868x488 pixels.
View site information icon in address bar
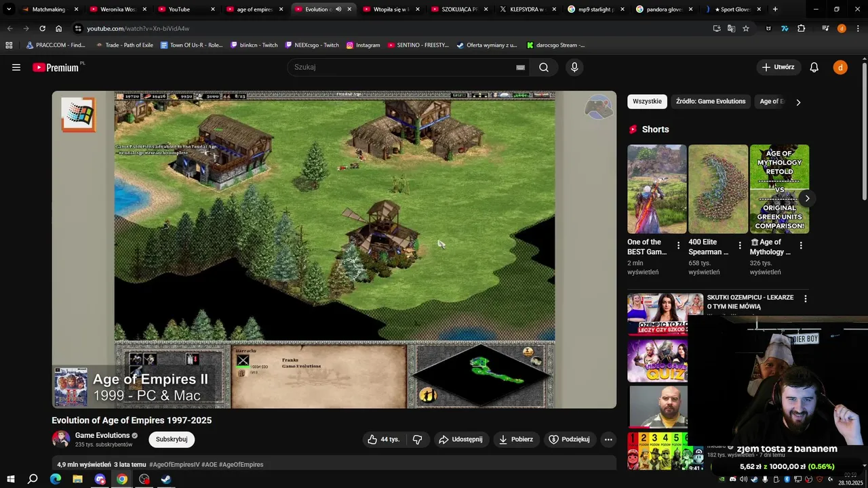[78, 28]
